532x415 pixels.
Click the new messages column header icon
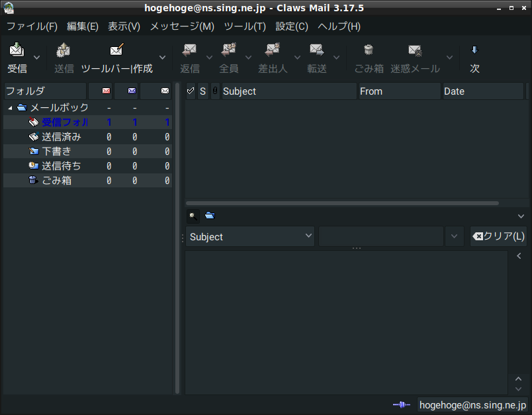coord(106,91)
